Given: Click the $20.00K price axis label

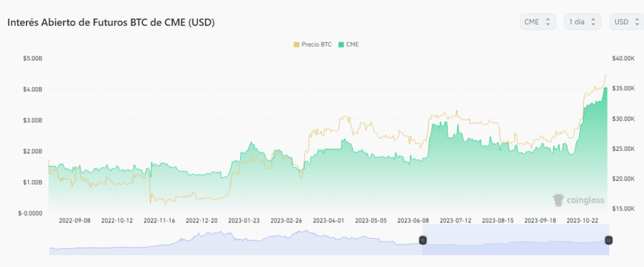Looking at the screenshot, I should [x=623, y=179].
